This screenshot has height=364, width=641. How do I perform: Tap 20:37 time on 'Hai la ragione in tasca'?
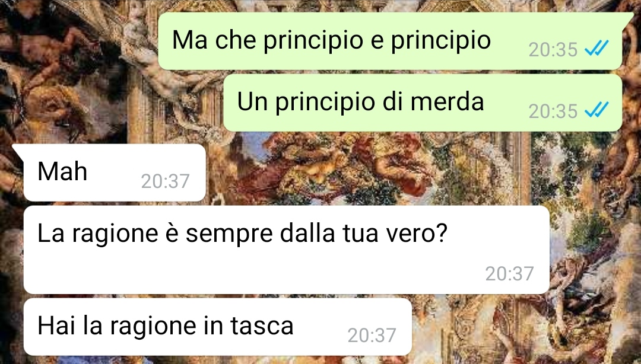click(x=372, y=336)
